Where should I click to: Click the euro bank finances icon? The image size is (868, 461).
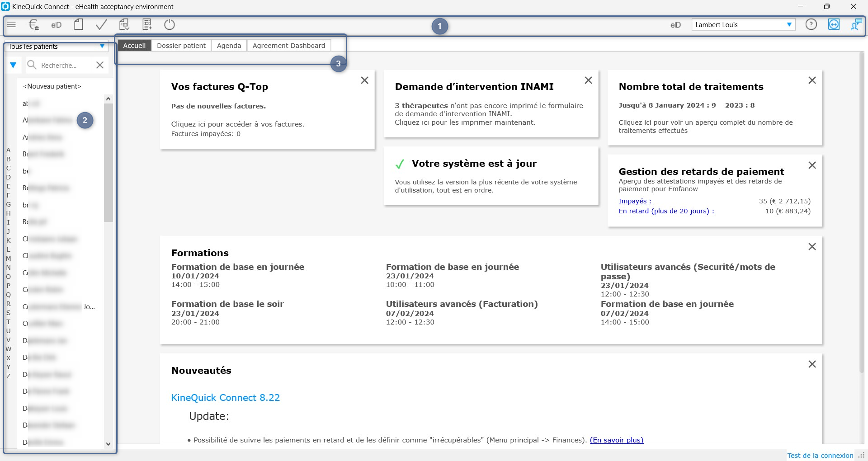pyautogui.click(x=34, y=25)
